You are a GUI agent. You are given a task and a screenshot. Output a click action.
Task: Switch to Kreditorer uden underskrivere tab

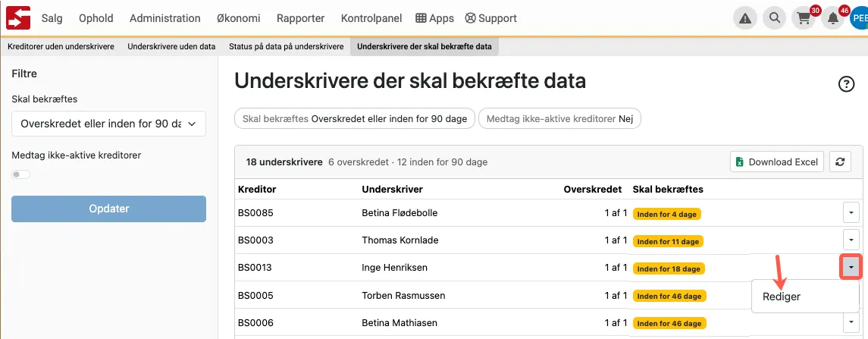(x=61, y=46)
